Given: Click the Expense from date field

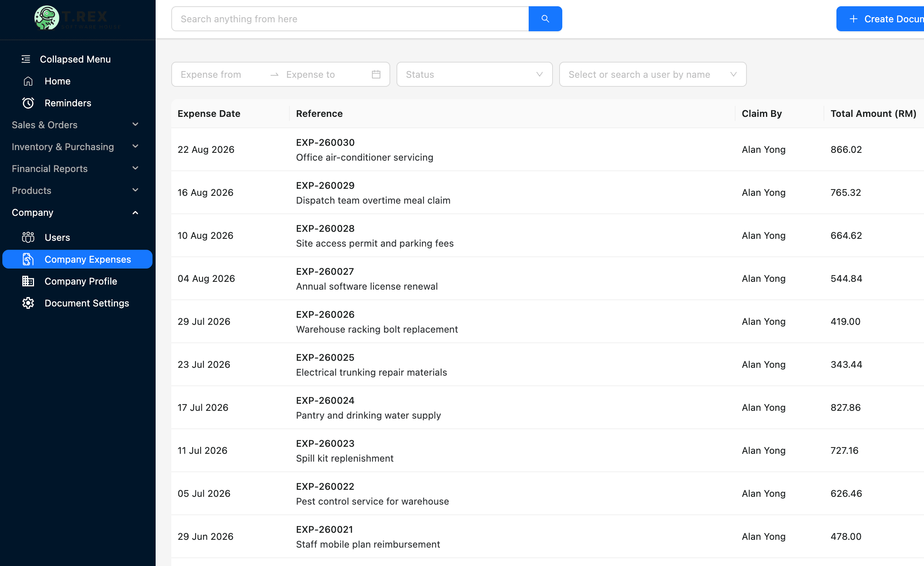Looking at the screenshot, I should (219, 74).
